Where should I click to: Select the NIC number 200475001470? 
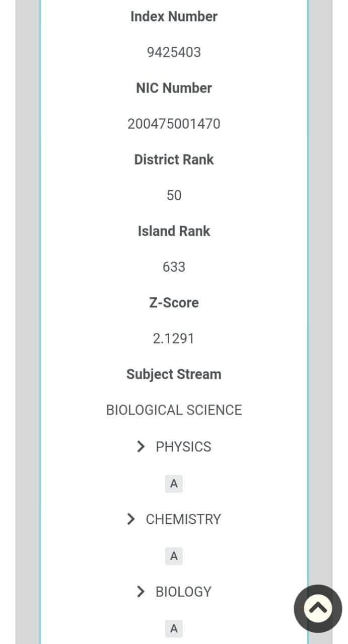174,124
